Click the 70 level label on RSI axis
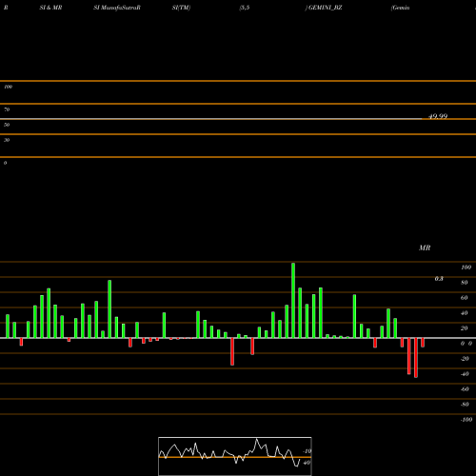Screen dimensions: 476x476 click(x=7, y=109)
